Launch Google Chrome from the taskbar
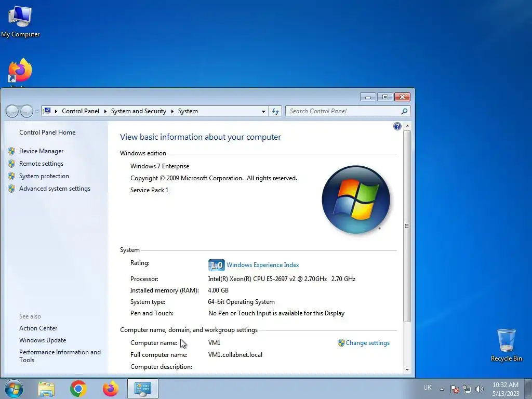Viewport: 532px width, 399px height. (78, 389)
